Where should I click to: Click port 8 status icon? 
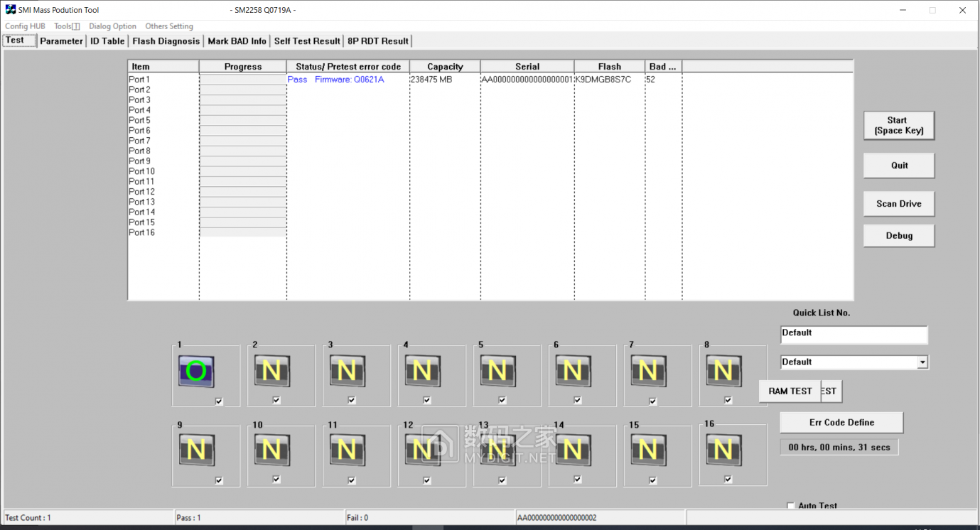(x=724, y=371)
